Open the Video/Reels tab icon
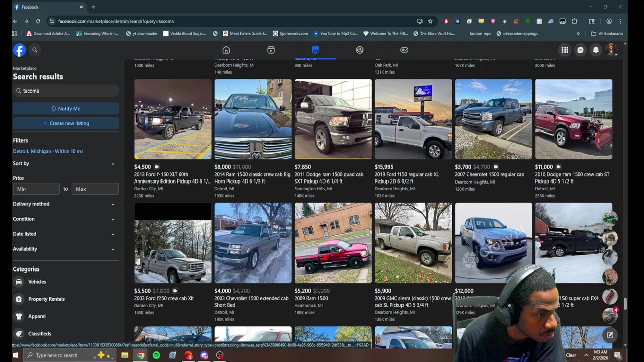 [x=271, y=50]
